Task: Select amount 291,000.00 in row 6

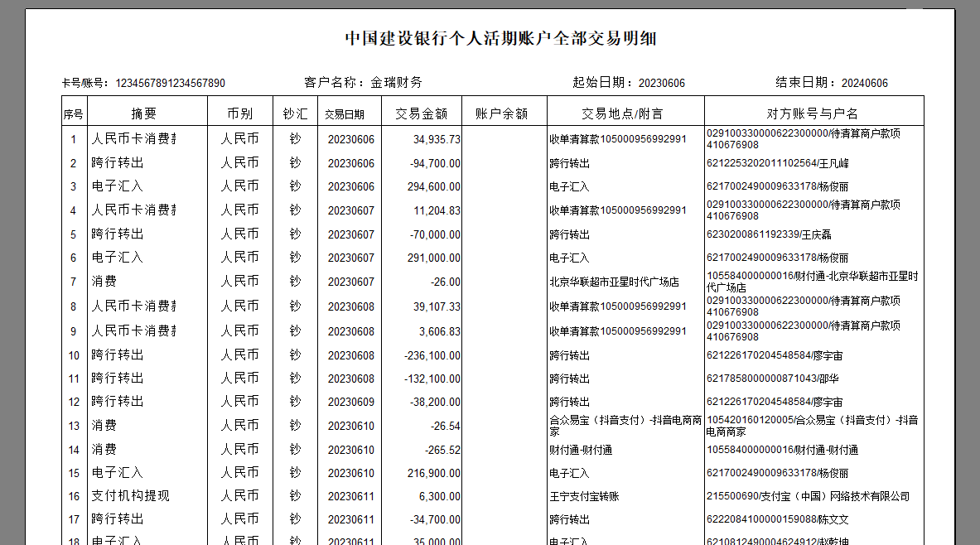Action: [434, 258]
